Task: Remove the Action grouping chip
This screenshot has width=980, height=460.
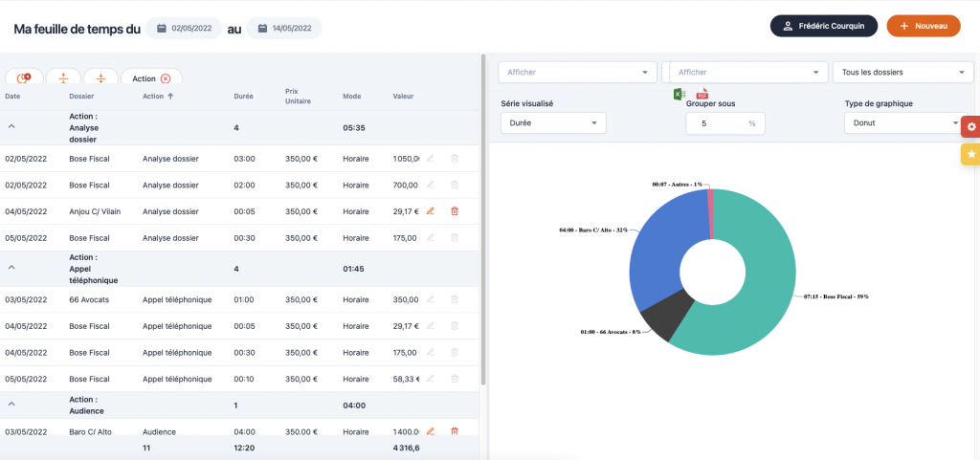Action: [x=166, y=78]
